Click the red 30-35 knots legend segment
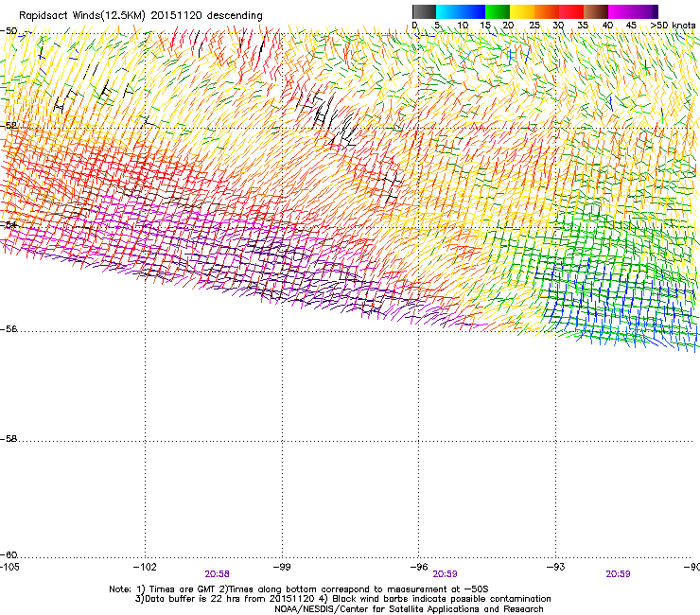Viewport: 700px width, 615px height. (x=571, y=11)
